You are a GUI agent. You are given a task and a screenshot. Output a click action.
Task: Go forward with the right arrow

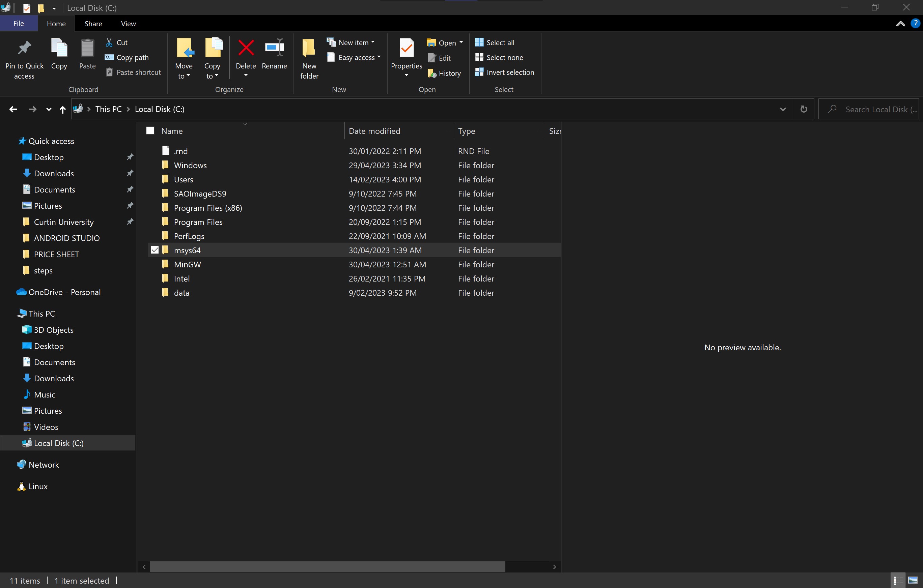tap(33, 109)
